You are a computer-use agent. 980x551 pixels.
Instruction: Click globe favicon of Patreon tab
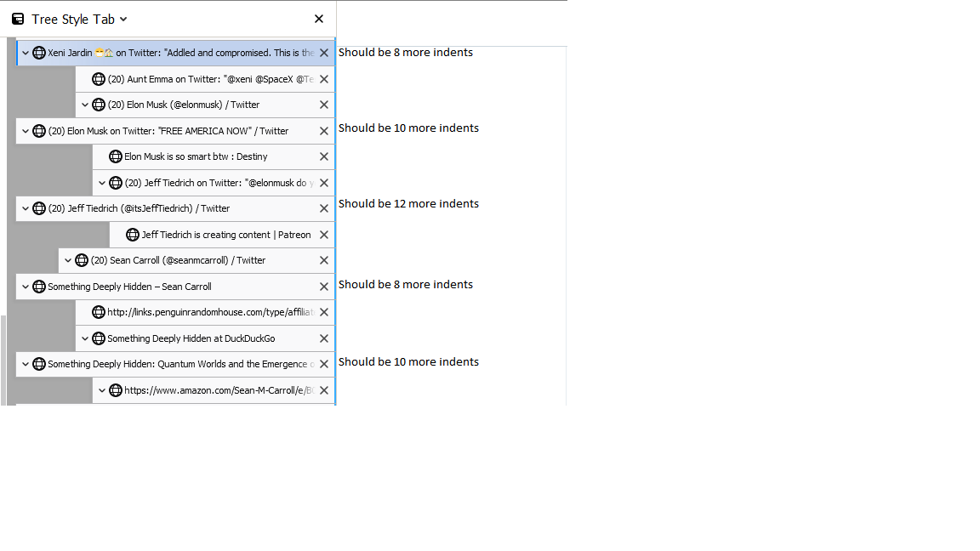tap(132, 235)
